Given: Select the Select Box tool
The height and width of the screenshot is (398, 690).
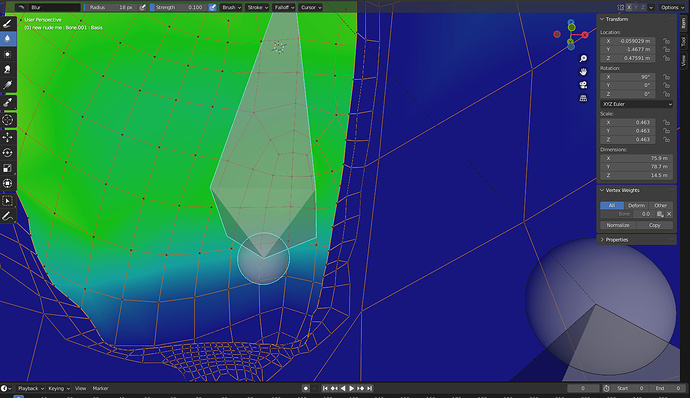Looking at the screenshot, I should coord(7,201).
